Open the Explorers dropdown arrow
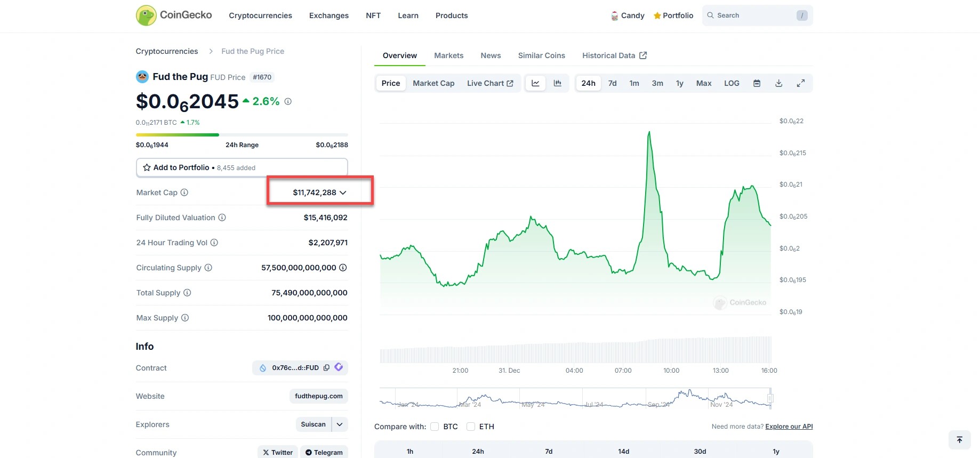The height and width of the screenshot is (458, 980). coord(340,424)
